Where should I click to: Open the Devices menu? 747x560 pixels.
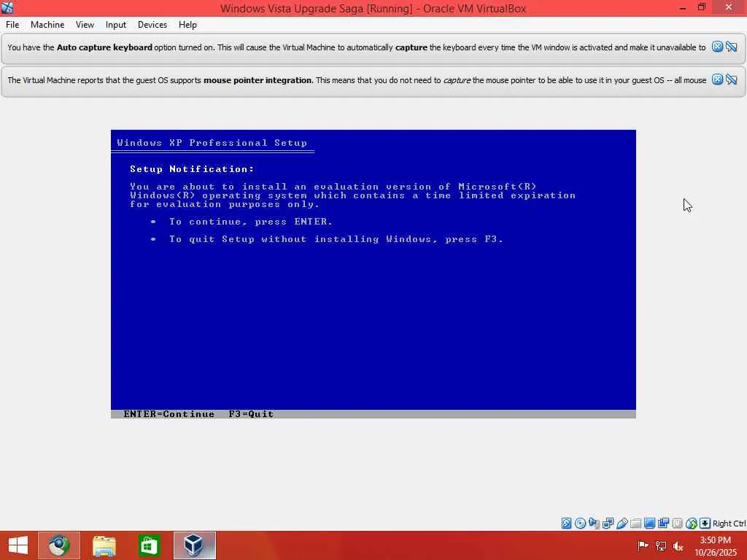tap(152, 25)
